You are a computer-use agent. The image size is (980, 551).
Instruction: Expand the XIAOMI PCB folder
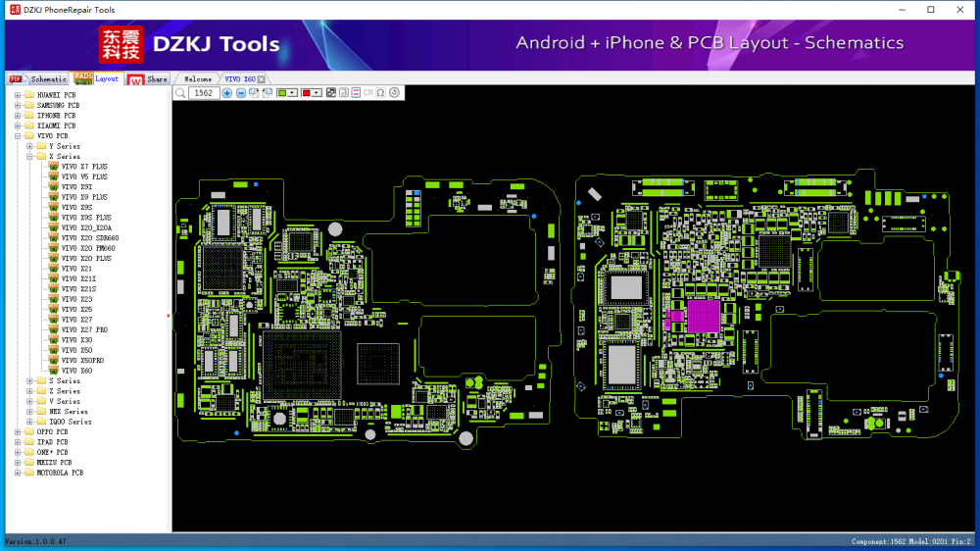tap(18, 125)
